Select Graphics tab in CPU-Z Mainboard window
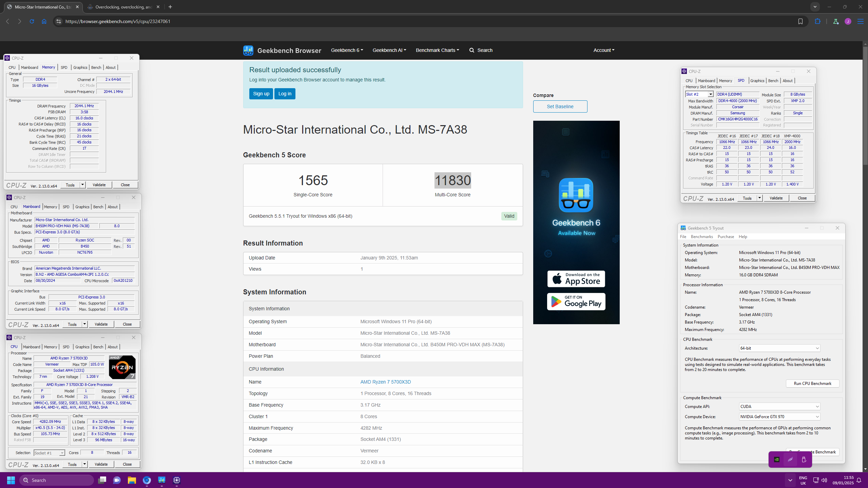 [x=82, y=207]
